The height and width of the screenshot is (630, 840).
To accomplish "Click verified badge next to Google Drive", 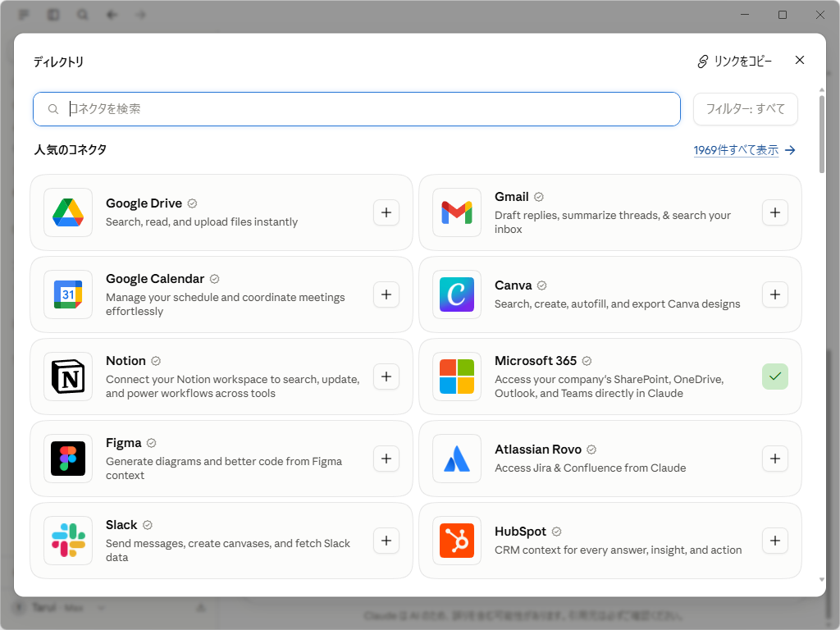I will point(192,203).
